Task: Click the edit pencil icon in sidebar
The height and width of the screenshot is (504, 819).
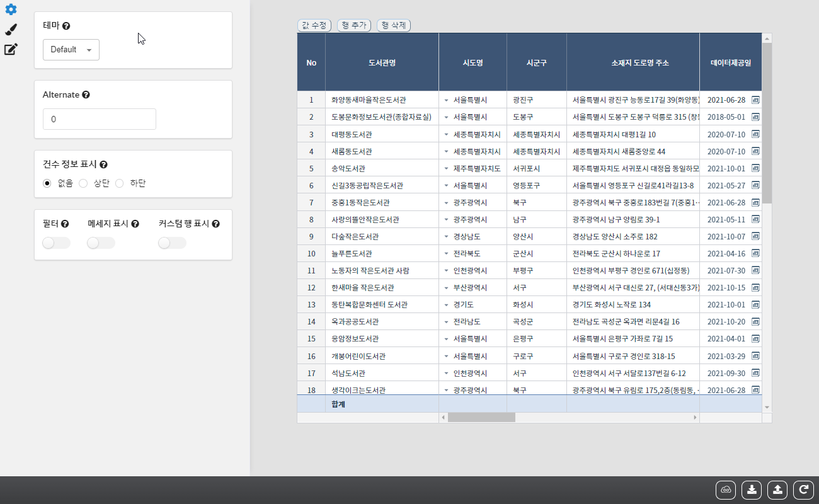Action: (x=11, y=49)
